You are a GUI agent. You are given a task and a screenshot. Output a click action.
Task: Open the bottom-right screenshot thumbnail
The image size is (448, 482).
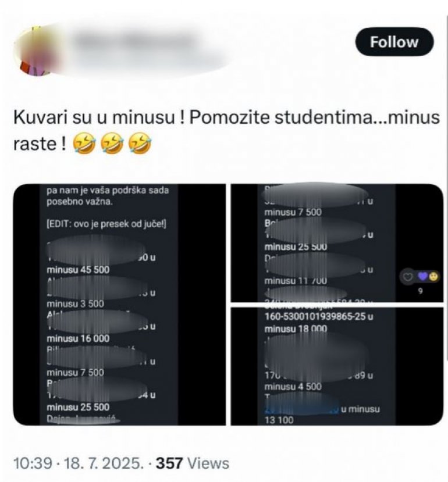(x=337, y=366)
